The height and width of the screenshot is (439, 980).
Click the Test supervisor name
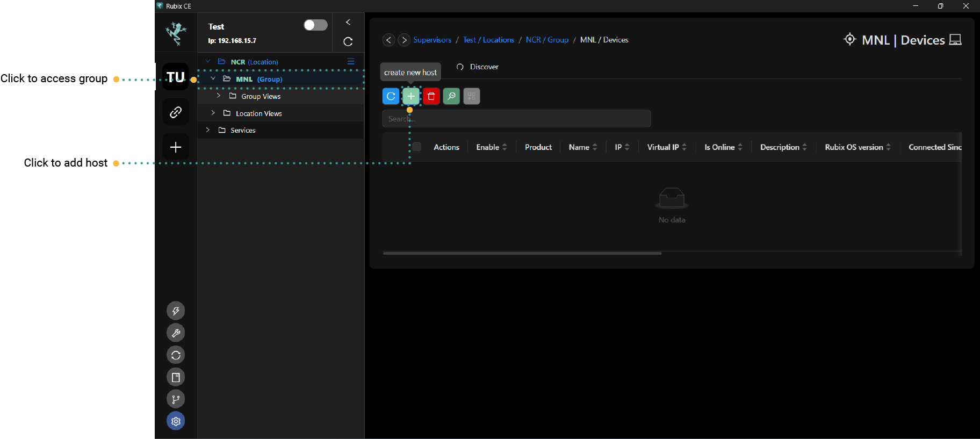click(x=216, y=26)
